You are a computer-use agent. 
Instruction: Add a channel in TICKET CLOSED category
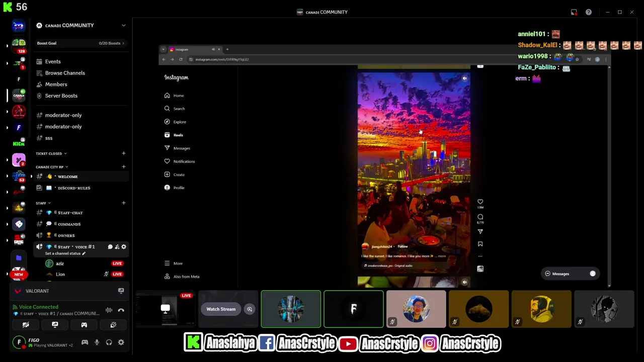click(x=124, y=153)
